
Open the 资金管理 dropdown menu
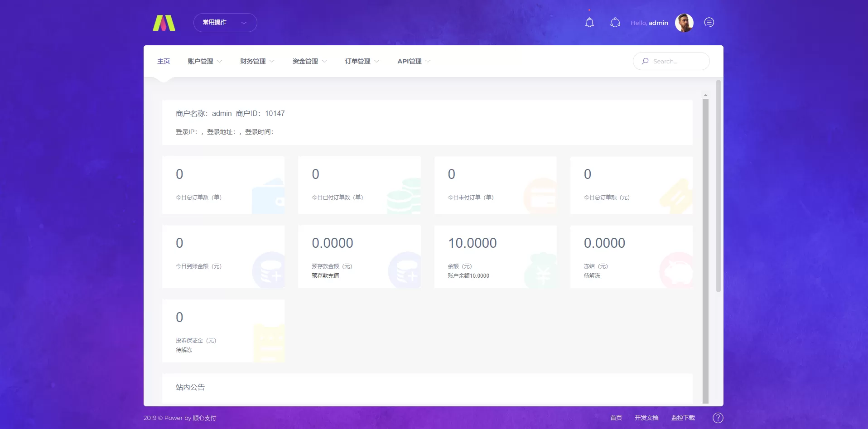(x=309, y=61)
